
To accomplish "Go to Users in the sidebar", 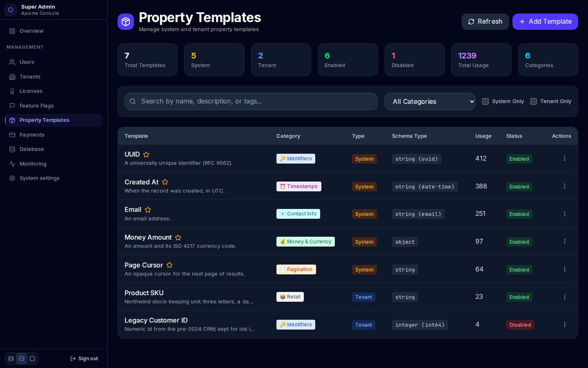I will pyautogui.click(x=53, y=62).
